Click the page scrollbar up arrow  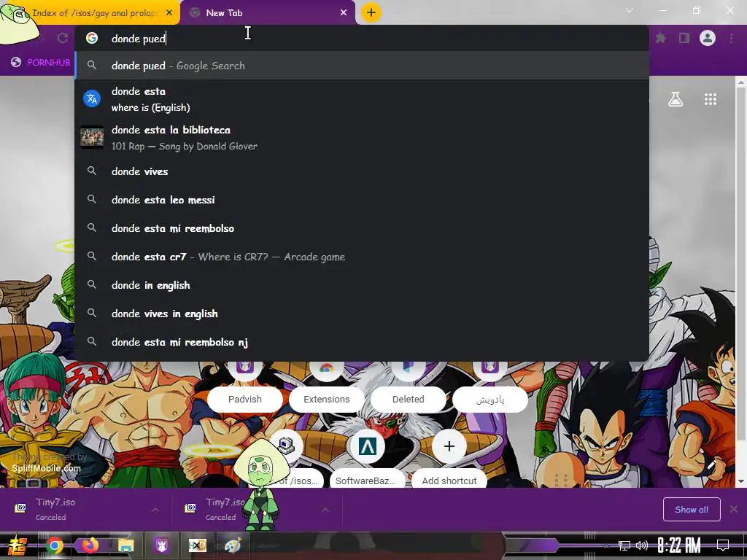(x=741, y=82)
